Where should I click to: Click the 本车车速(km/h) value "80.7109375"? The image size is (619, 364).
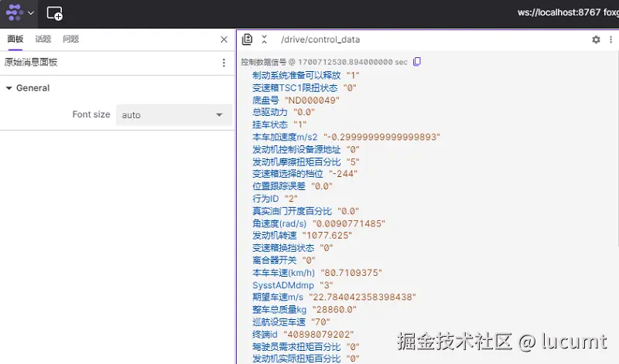pos(351,273)
